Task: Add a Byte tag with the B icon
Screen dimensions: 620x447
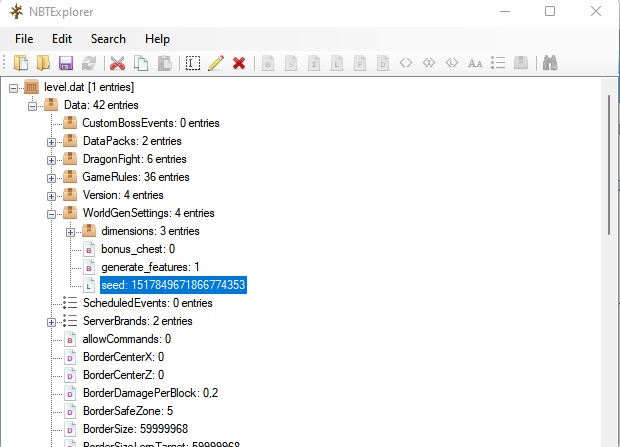Action: pyautogui.click(x=268, y=63)
